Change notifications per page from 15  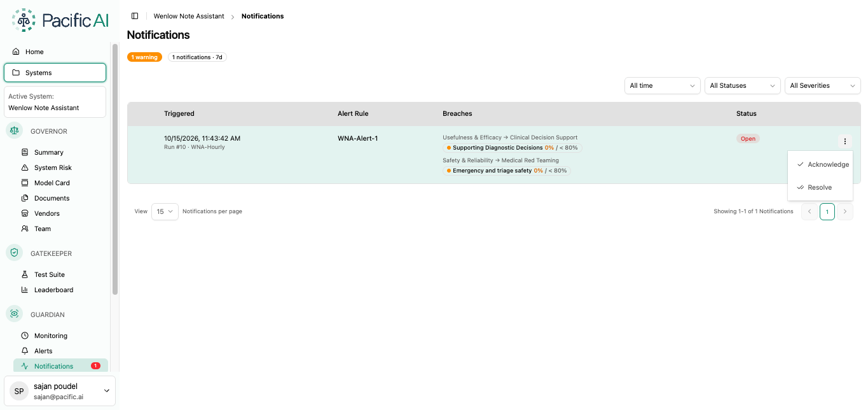[x=165, y=211]
